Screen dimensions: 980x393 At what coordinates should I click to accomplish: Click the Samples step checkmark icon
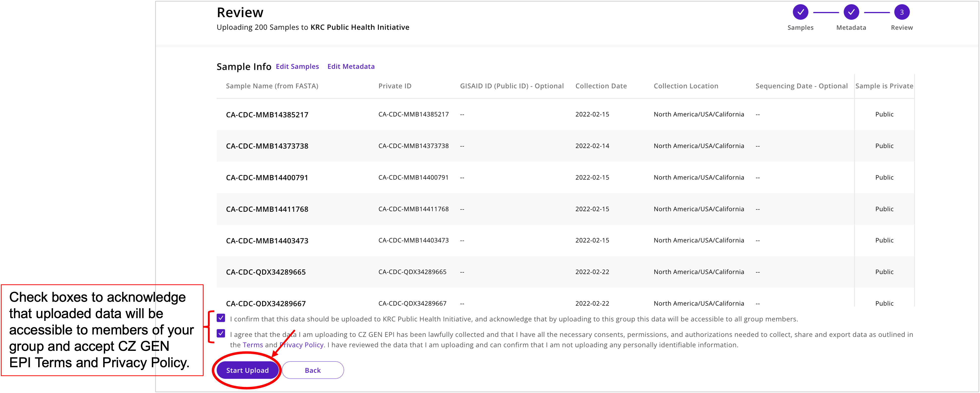click(800, 12)
